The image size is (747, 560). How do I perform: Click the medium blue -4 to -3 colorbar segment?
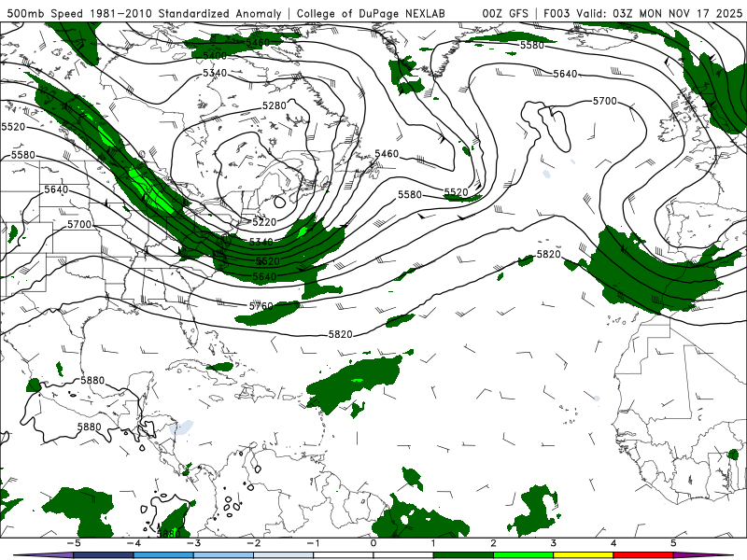point(163,555)
